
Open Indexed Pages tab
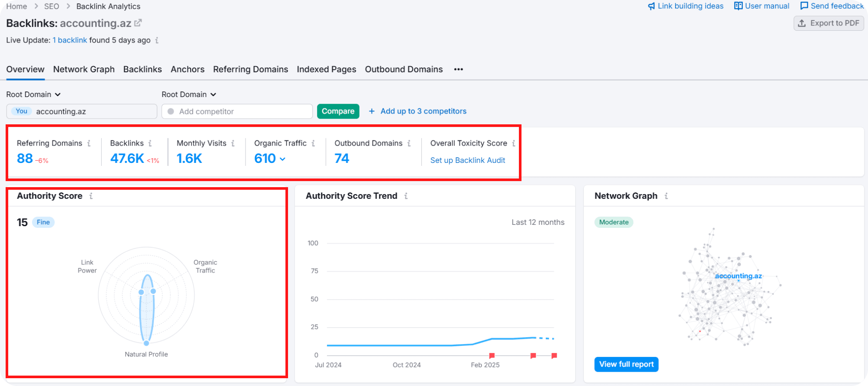[327, 69]
